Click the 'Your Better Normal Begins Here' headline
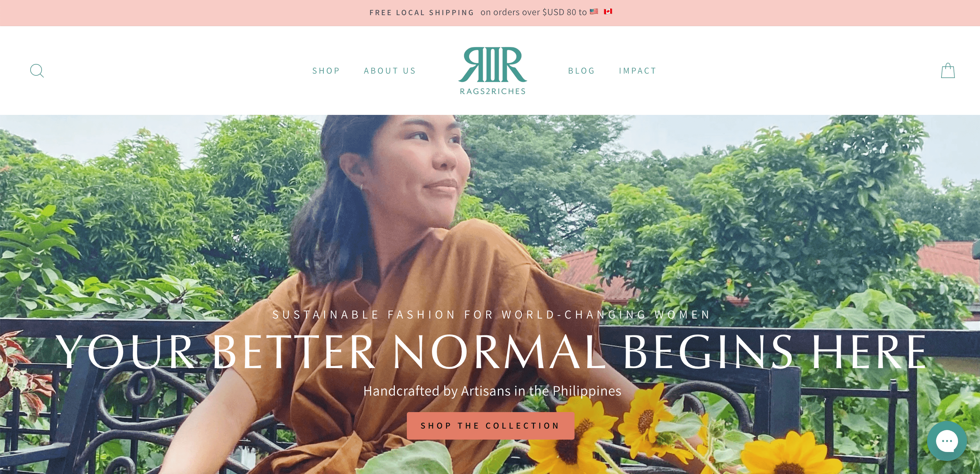Screen dimensions: 980x474 point(491,352)
